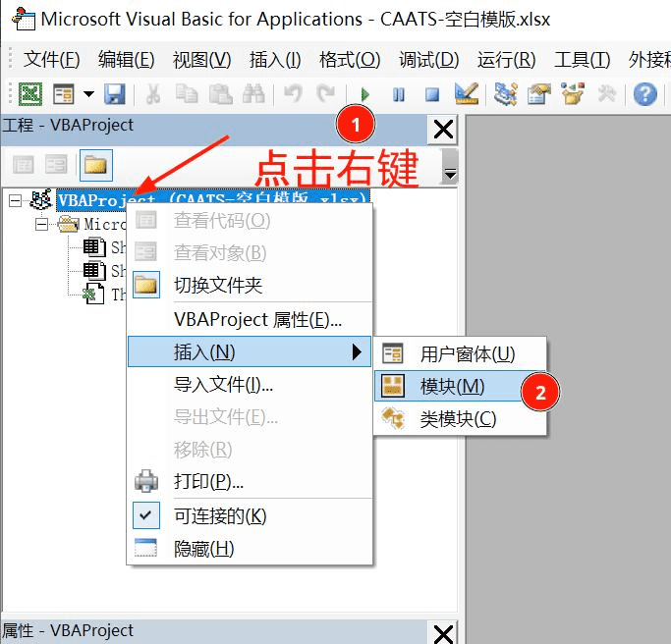Click the Find binoculars icon
This screenshot has height=644, width=671.
[x=253, y=93]
